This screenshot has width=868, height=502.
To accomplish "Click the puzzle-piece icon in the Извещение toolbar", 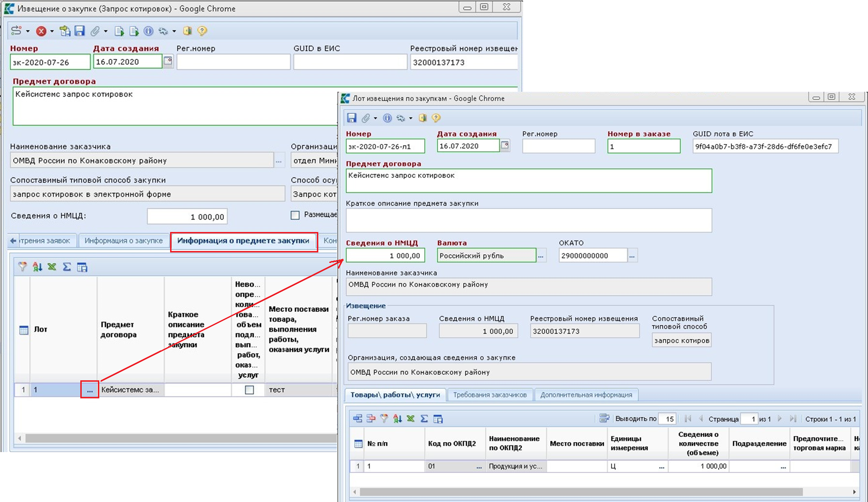I will (x=163, y=31).
